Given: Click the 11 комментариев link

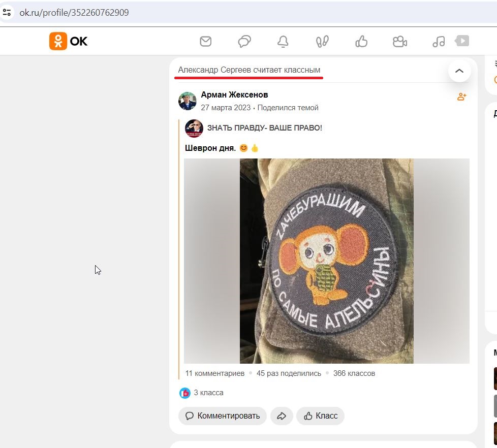Looking at the screenshot, I should pyautogui.click(x=215, y=373).
